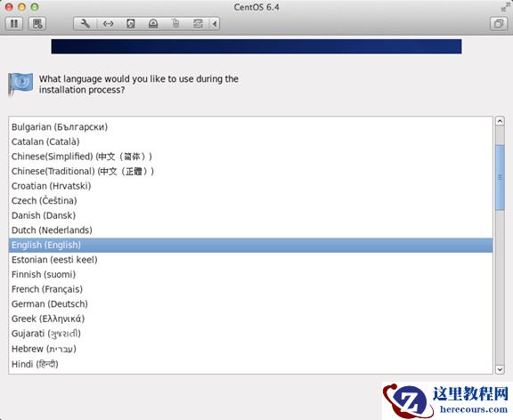Open the snapshots button next to pause

[x=37, y=23]
